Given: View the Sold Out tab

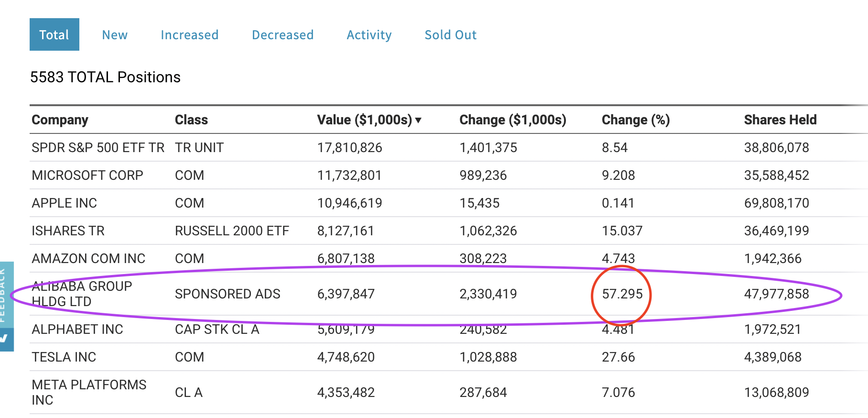Looking at the screenshot, I should click(450, 35).
